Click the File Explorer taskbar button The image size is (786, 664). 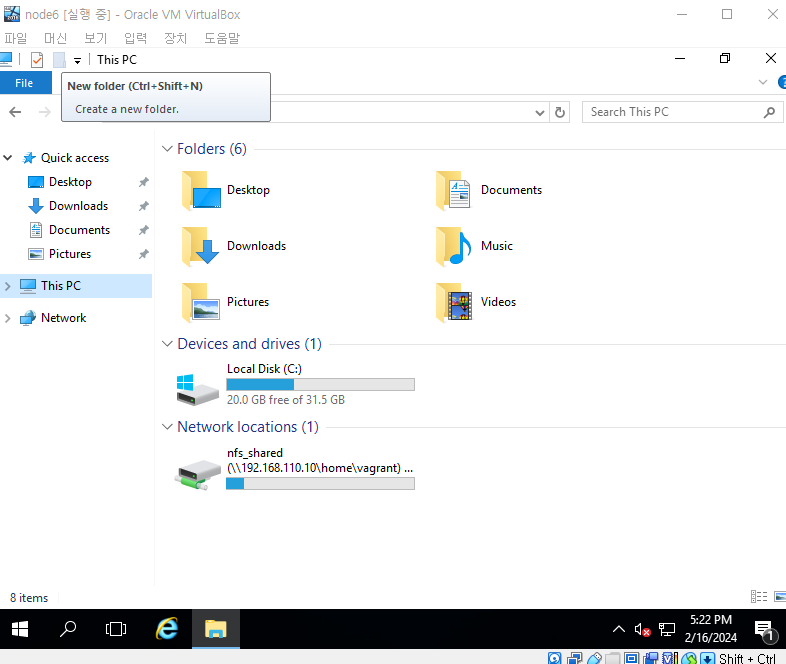pos(216,629)
